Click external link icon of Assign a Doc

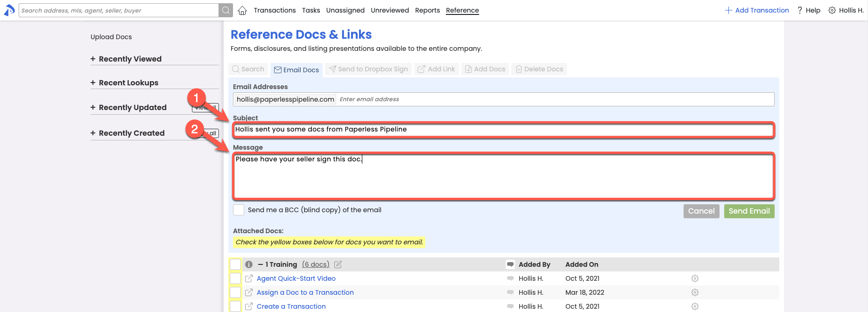pos(249,292)
